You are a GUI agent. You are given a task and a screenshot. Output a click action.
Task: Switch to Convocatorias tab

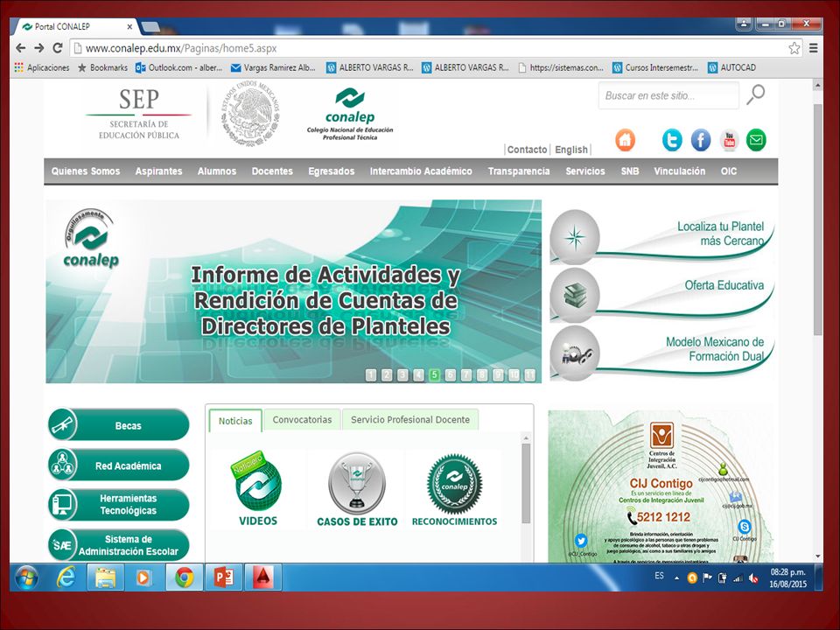coord(302,419)
